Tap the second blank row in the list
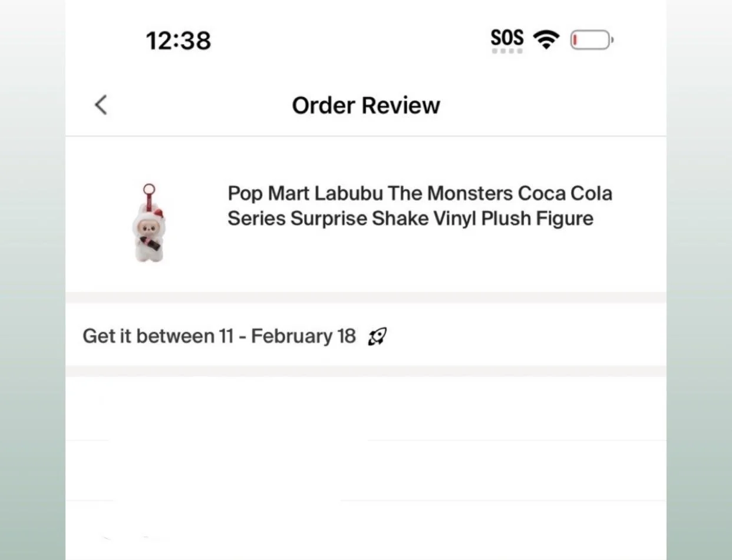The width and height of the screenshot is (732, 560). pyautogui.click(x=366, y=470)
